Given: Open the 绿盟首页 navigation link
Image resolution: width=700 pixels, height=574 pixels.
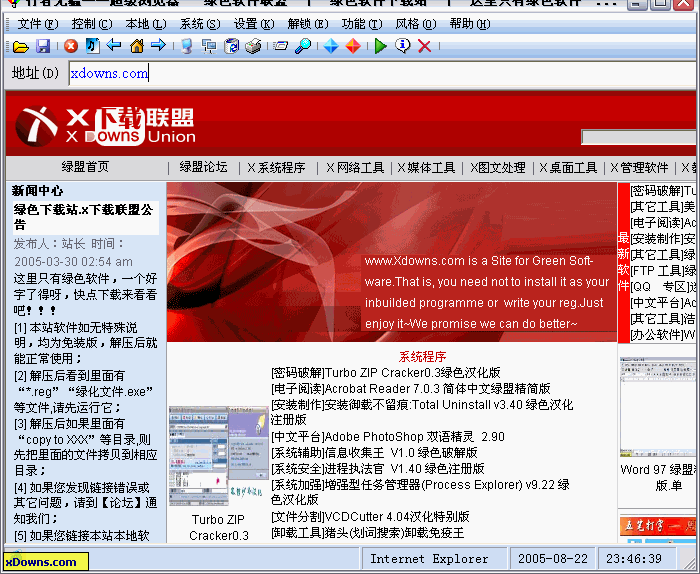Looking at the screenshot, I should [85, 167].
